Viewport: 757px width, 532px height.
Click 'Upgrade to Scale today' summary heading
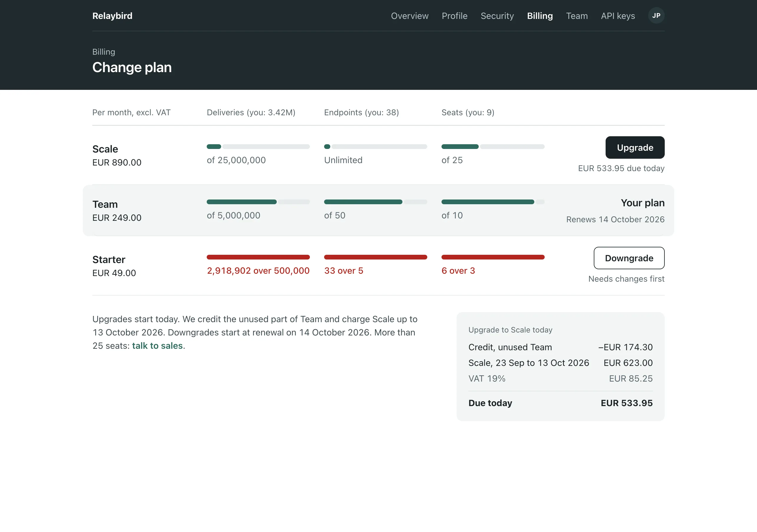pos(510,330)
